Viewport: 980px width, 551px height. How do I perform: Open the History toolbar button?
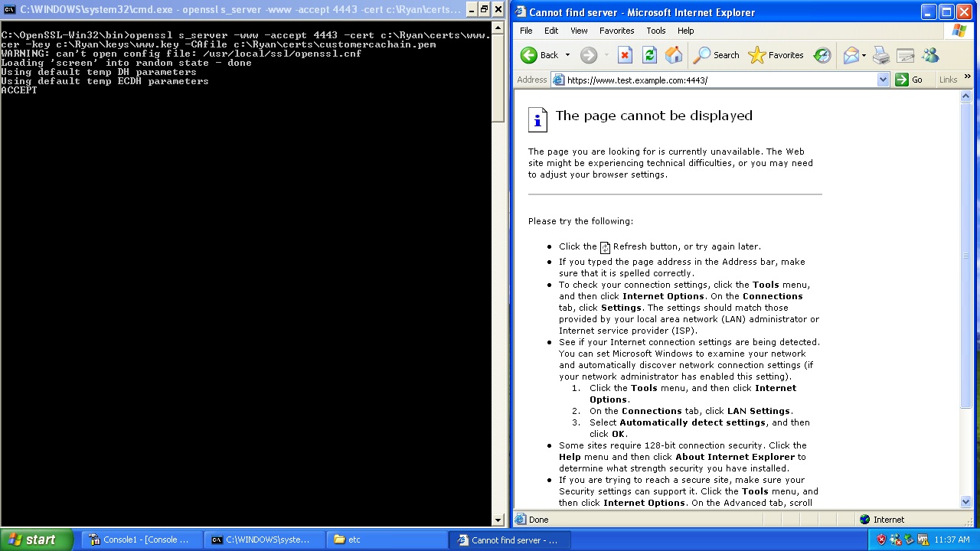point(822,55)
